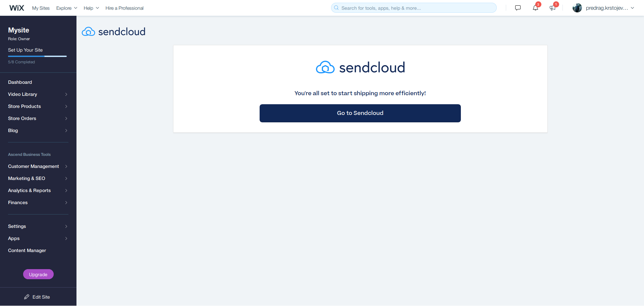Select Blog sidebar item
Viewport: 644px width, 306px height.
38,130
